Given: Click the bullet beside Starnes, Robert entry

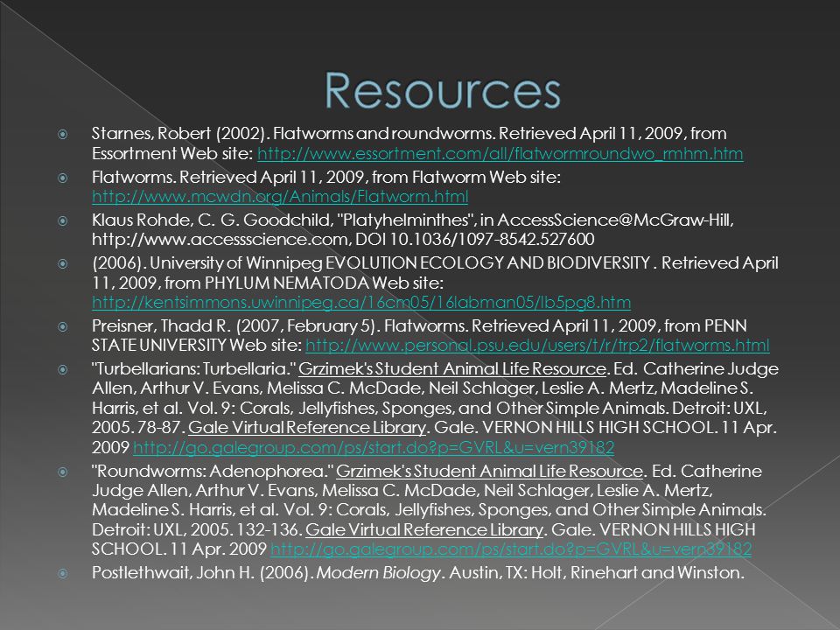Looking at the screenshot, I should click(x=63, y=134).
